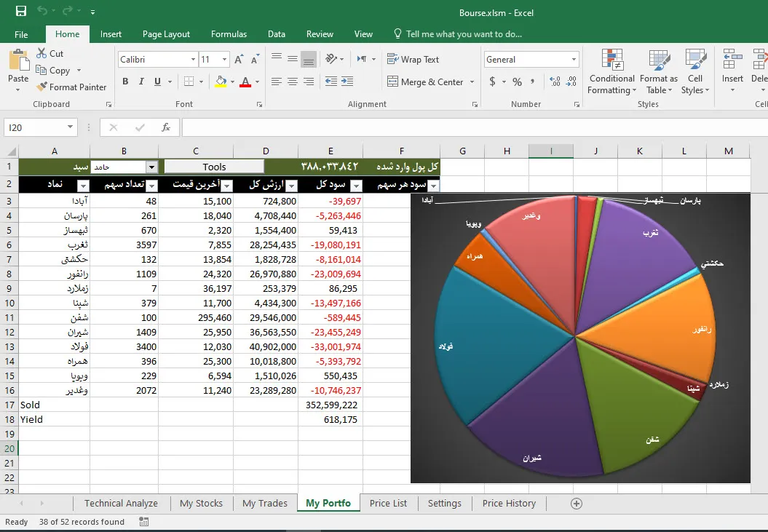Click the New Sheet plus button
Image resolution: width=768 pixels, height=532 pixels.
(x=577, y=503)
